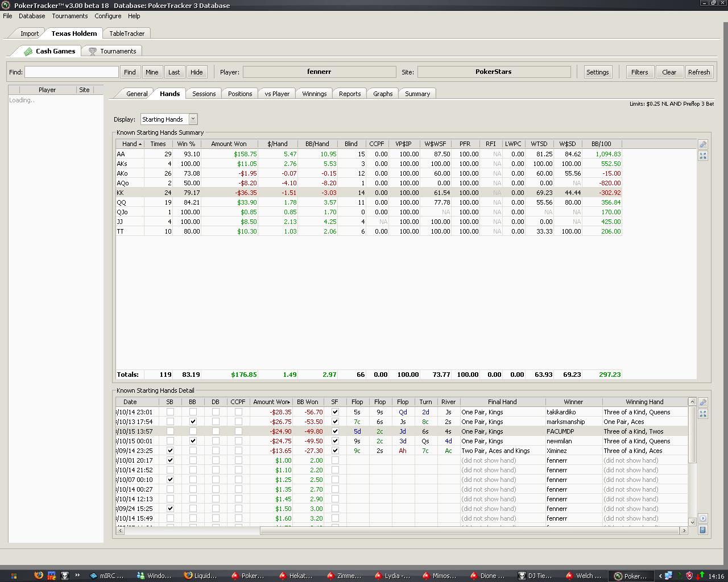Image resolution: width=728 pixels, height=582 pixels.
Task: Sort detail by Winner column header
Action: [x=573, y=402]
